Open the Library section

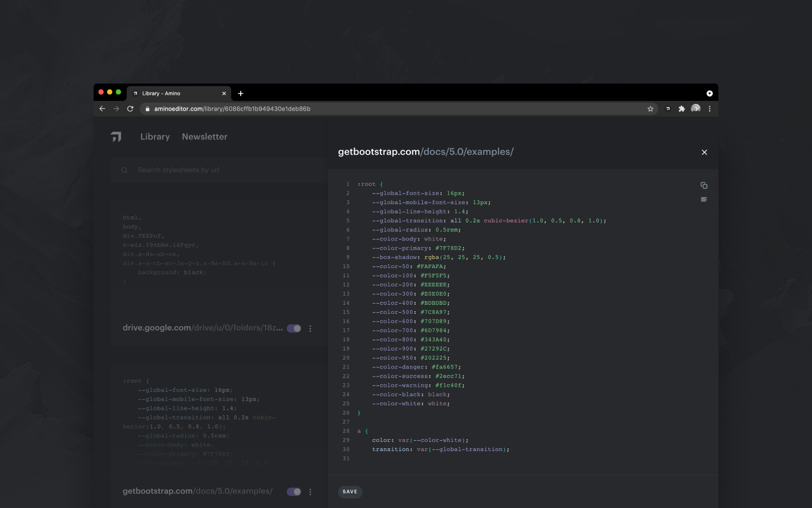(x=155, y=137)
